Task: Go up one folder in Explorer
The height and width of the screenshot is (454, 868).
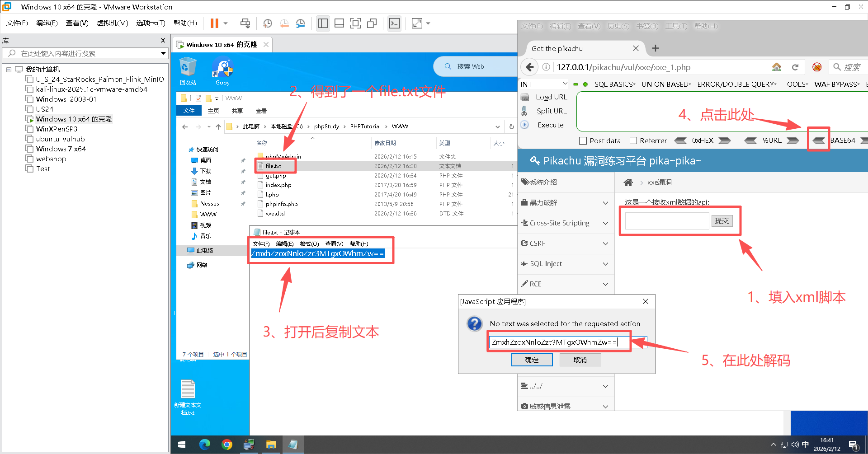Action: coord(218,127)
